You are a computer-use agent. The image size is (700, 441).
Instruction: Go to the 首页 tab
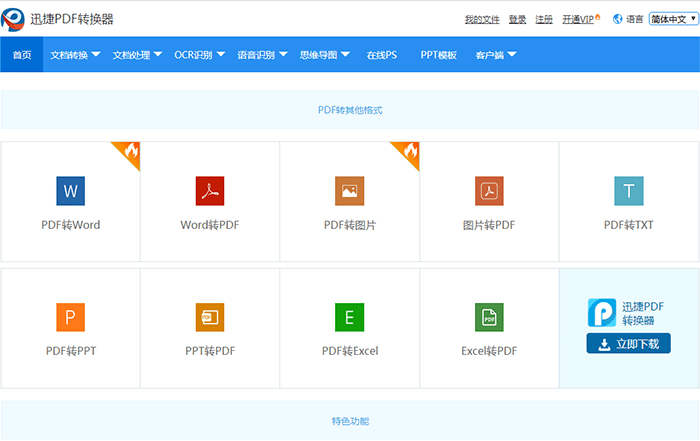pos(22,55)
